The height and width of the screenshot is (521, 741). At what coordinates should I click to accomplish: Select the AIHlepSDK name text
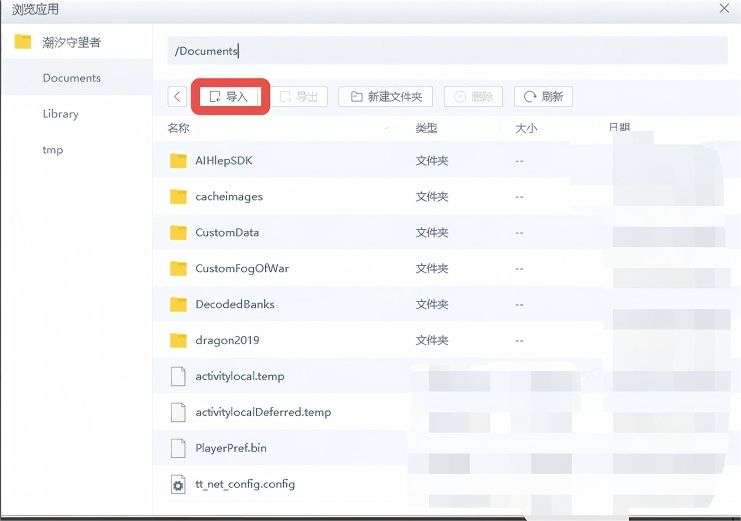[224, 161]
